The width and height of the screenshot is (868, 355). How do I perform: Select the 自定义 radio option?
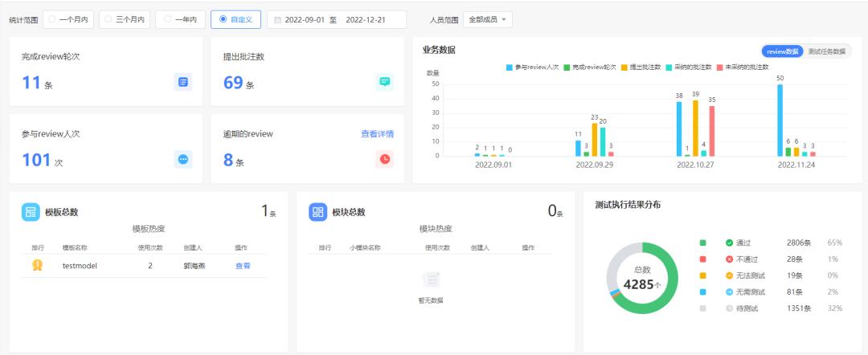click(235, 19)
